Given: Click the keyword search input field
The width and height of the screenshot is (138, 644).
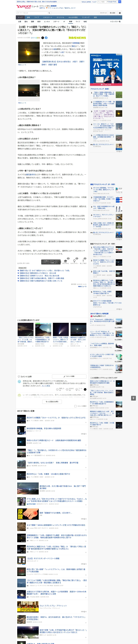Looking at the screenshot, I should click(x=32, y=13).
